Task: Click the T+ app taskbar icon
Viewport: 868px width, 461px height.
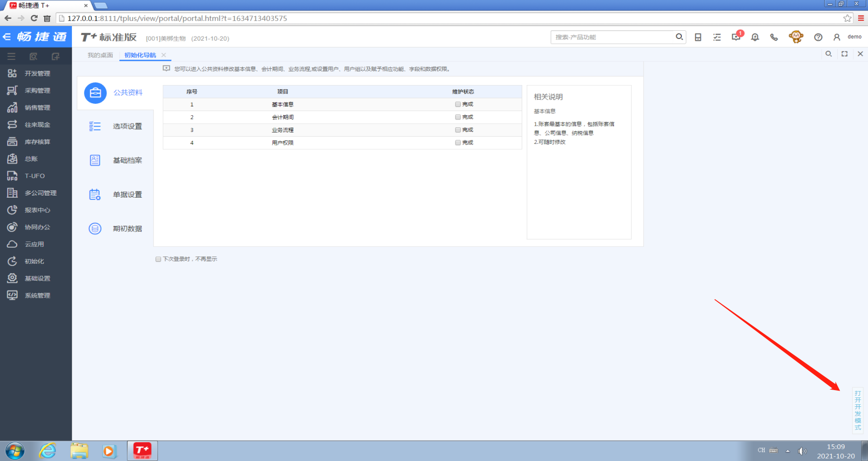Action: tap(142, 451)
